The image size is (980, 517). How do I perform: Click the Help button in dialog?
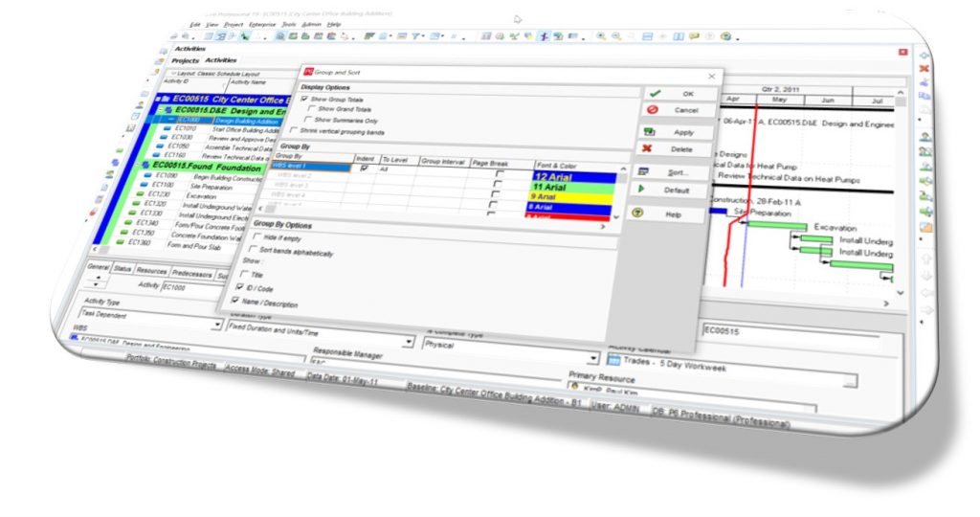click(x=666, y=214)
